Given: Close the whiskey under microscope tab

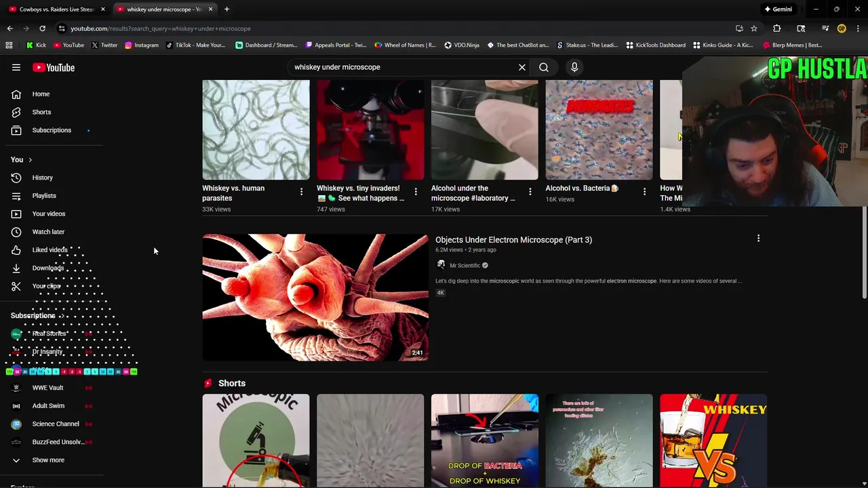Looking at the screenshot, I should click(x=210, y=9).
